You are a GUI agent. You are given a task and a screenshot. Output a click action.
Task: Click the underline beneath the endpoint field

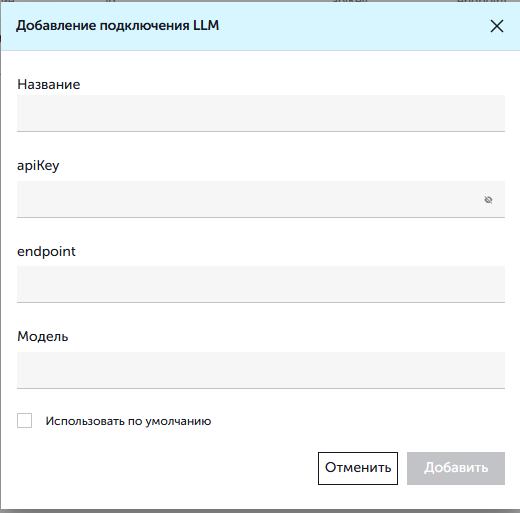click(x=261, y=302)
